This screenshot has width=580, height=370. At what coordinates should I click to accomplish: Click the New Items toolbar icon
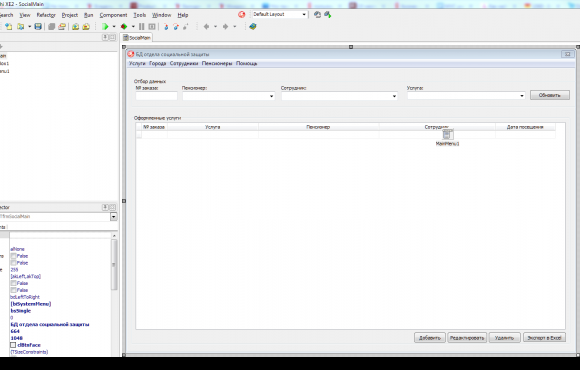coord(9,27)
